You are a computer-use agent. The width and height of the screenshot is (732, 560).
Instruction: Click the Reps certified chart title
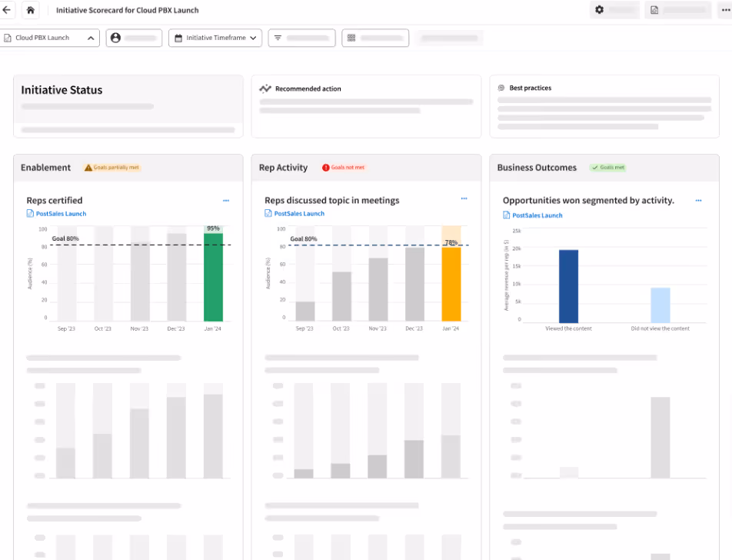55,200
